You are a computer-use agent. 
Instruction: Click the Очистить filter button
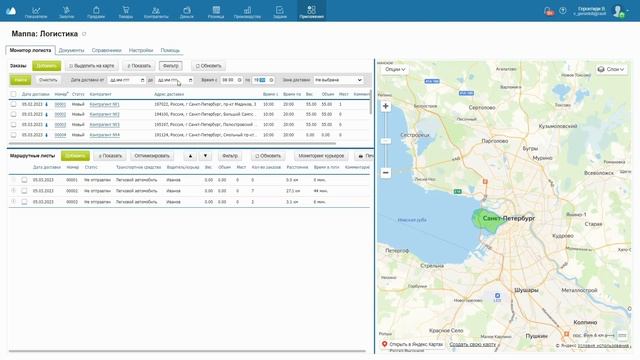[48, 80]
